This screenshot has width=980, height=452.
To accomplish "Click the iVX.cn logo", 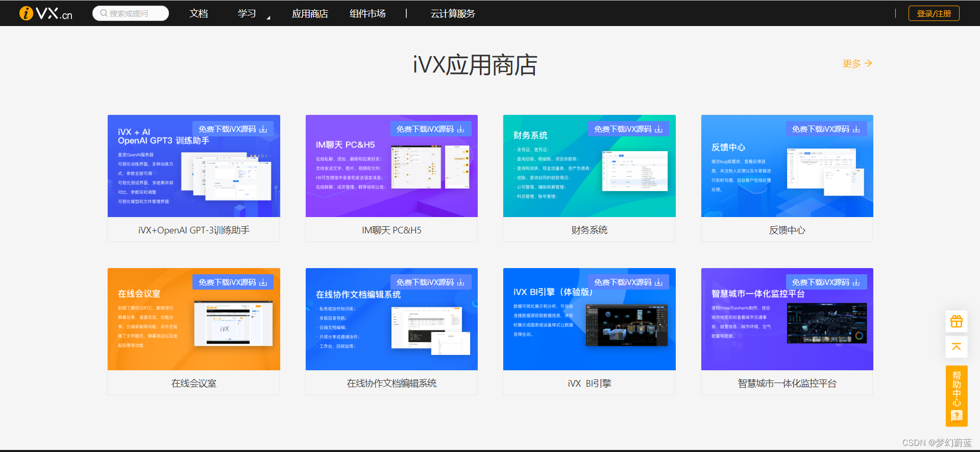I will tap(45, 13).
